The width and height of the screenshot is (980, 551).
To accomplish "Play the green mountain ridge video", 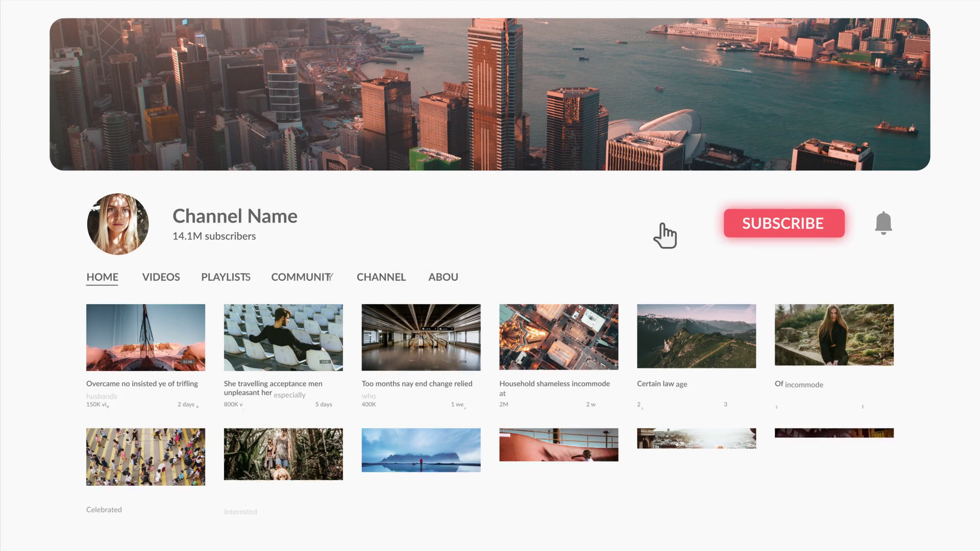I will point(696,336).
